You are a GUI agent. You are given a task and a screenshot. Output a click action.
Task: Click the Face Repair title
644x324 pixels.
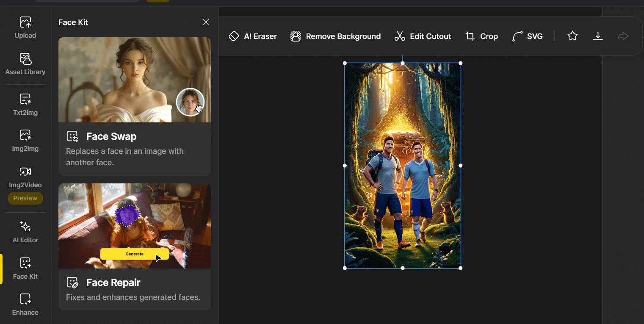pos(113,282)
